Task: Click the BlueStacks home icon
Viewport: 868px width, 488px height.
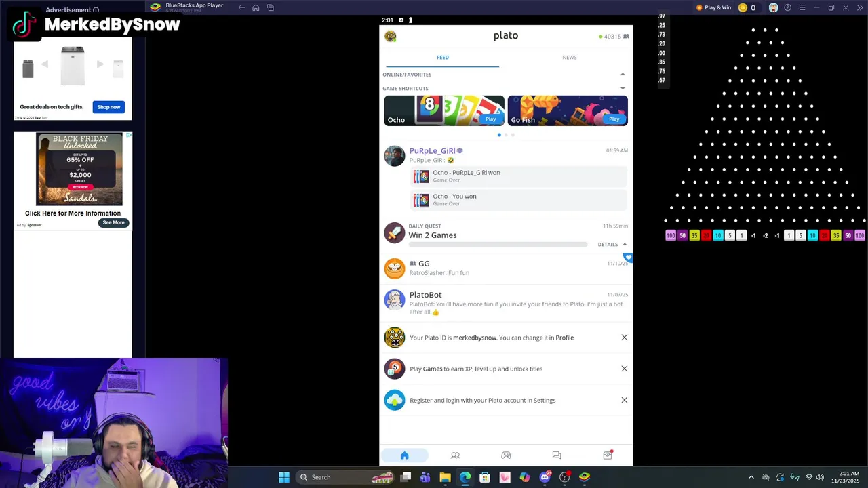Action: [256, 7]
